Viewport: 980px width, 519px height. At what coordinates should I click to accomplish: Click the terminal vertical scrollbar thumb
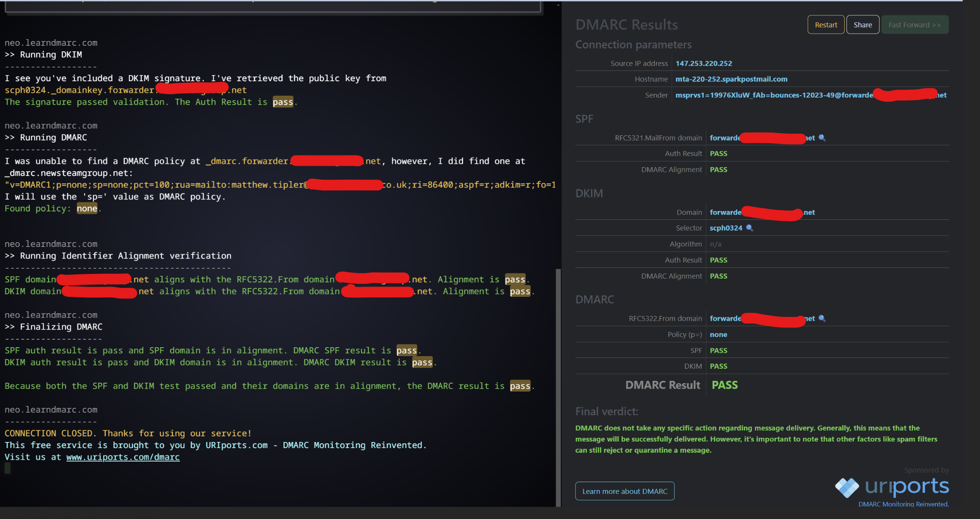click(558, 387)
